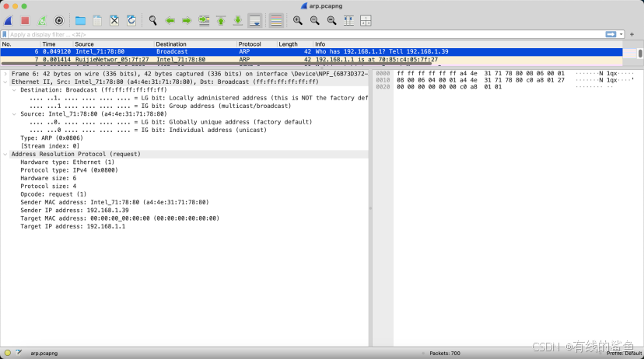Collapse the Ethernet II tree node
This screenshot has height=359, width=644.
click(x=5, y=82)
